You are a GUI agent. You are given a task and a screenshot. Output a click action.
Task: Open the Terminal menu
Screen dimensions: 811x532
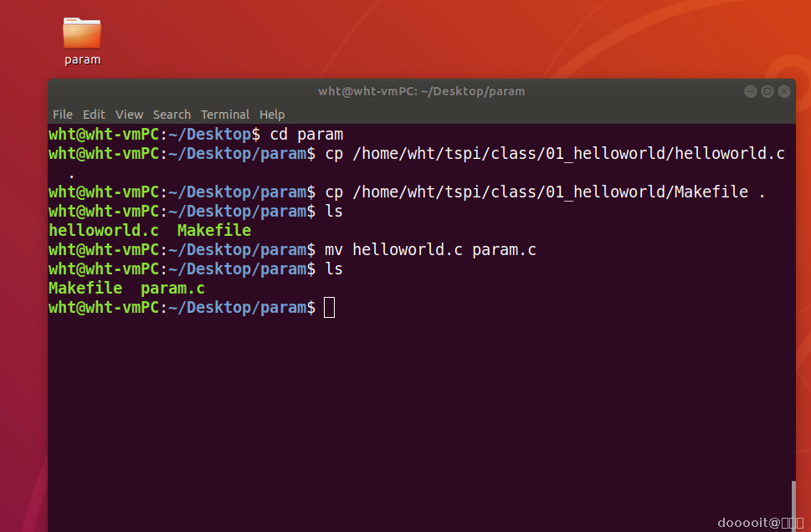coord(225,115)
